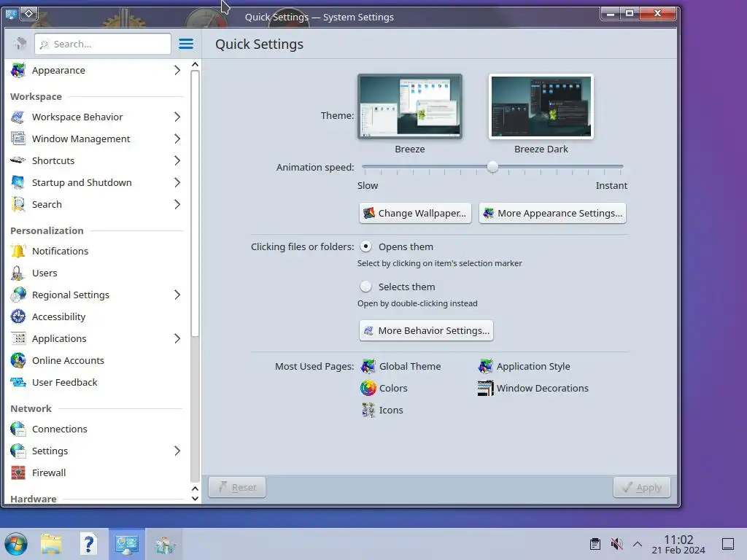
Task: Click the sidebar scroll up arrow
Action: coord(195,64)
